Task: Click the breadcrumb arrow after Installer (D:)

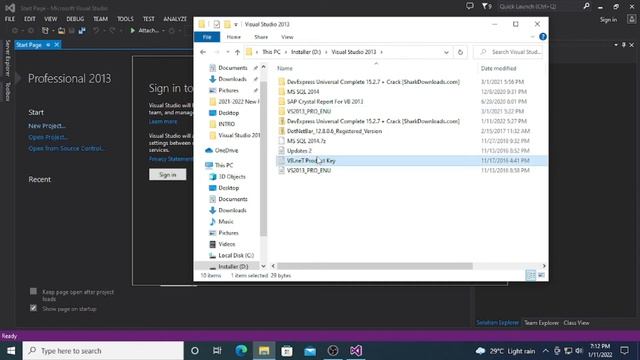Action: 327,52
